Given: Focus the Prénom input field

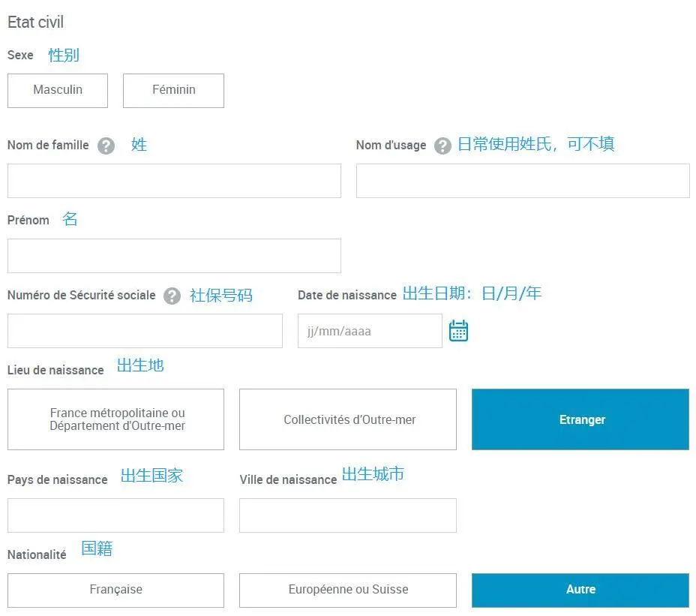Looking at the screenshot, I should (x=174, y=255).
